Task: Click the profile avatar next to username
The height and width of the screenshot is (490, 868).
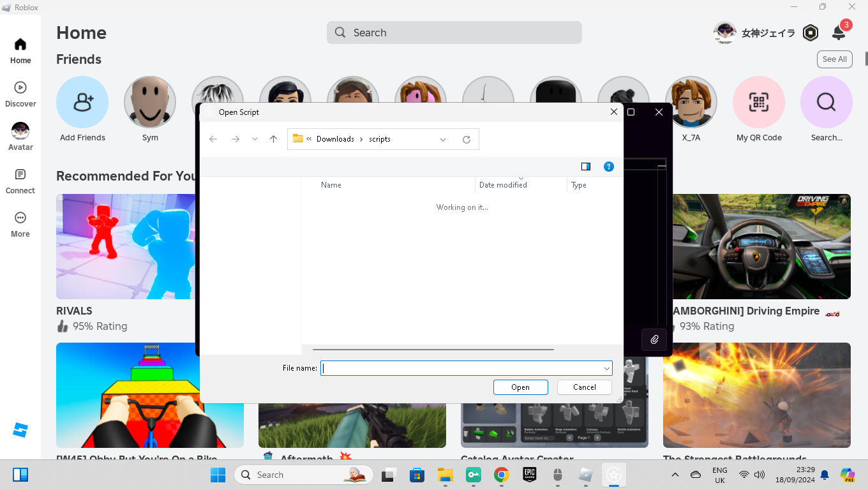Action: click(725, 33)
